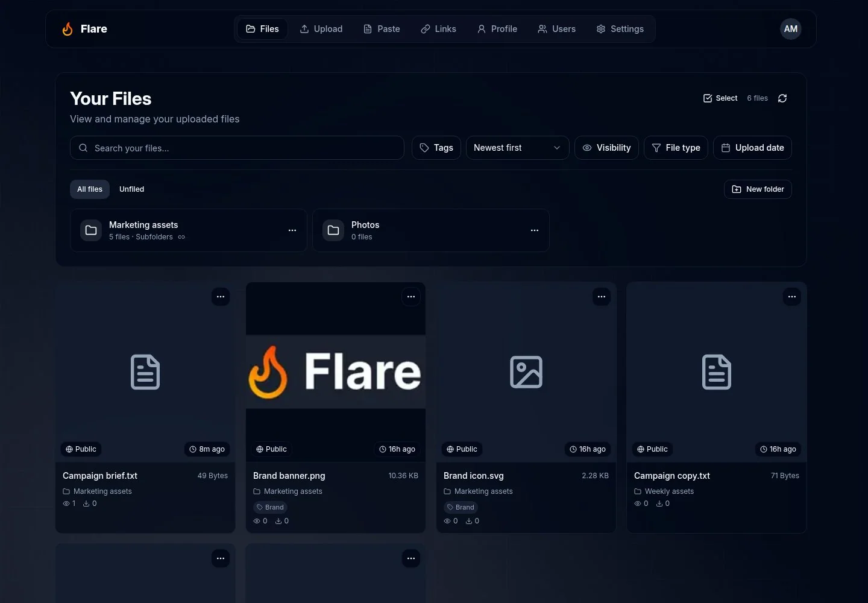The width and height of the screenshot is (868, 603).
Task: Click Public badge on Brand icon.svg
Action: pyautogui.click(x=462, y=449)
